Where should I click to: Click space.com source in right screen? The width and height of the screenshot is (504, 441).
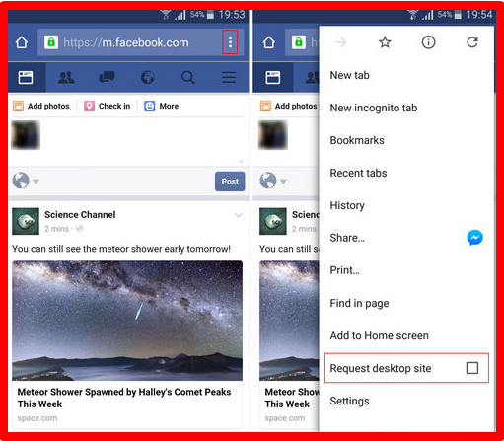285,418
